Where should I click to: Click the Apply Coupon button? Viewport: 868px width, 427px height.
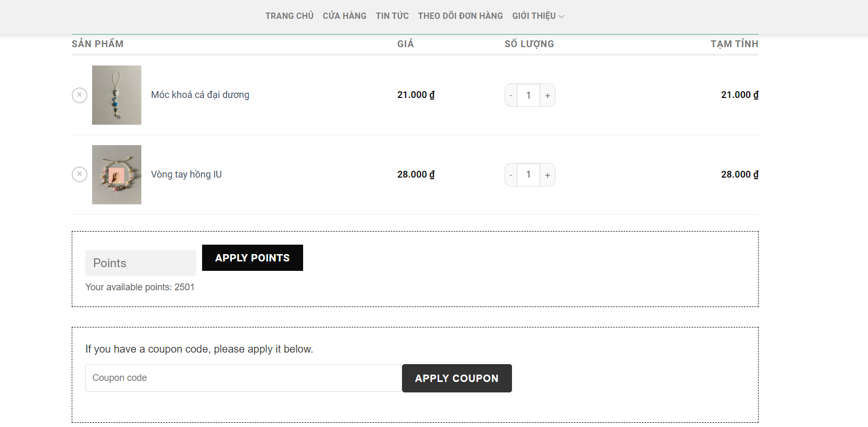coord(457,378)
